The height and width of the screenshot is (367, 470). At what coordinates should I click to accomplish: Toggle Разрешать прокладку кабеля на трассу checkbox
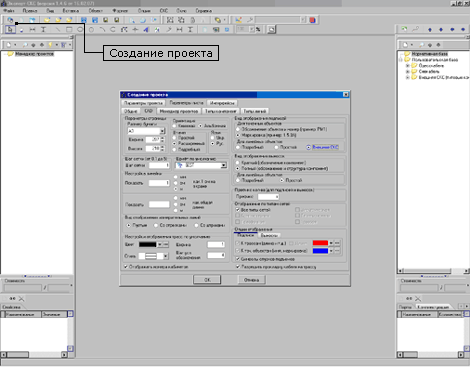[x=238, y=267]
